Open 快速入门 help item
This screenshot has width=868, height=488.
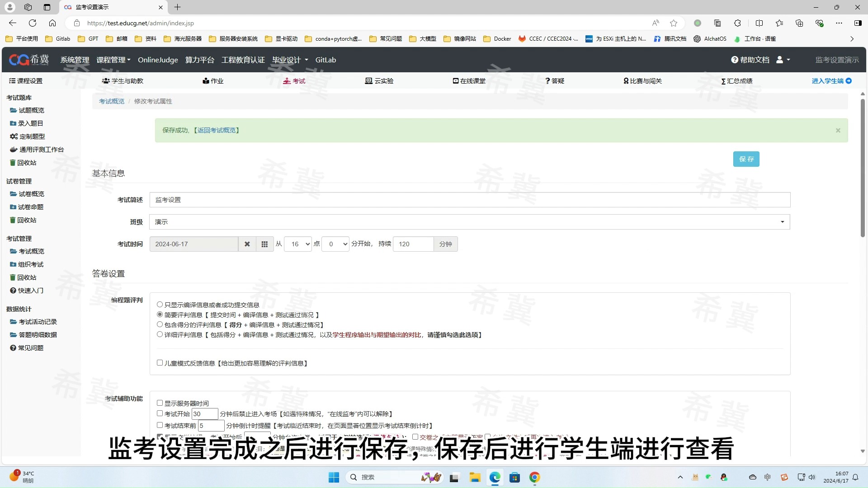point(27,291)
